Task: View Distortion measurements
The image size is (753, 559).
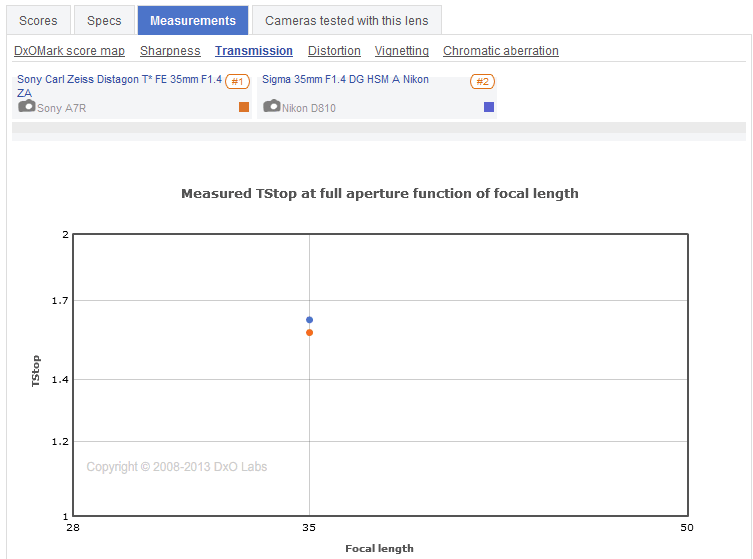Action: point(334,51)
